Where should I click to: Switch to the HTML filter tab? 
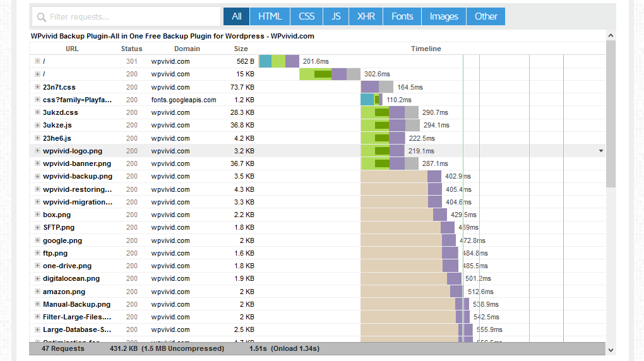(x=270, y=16)
